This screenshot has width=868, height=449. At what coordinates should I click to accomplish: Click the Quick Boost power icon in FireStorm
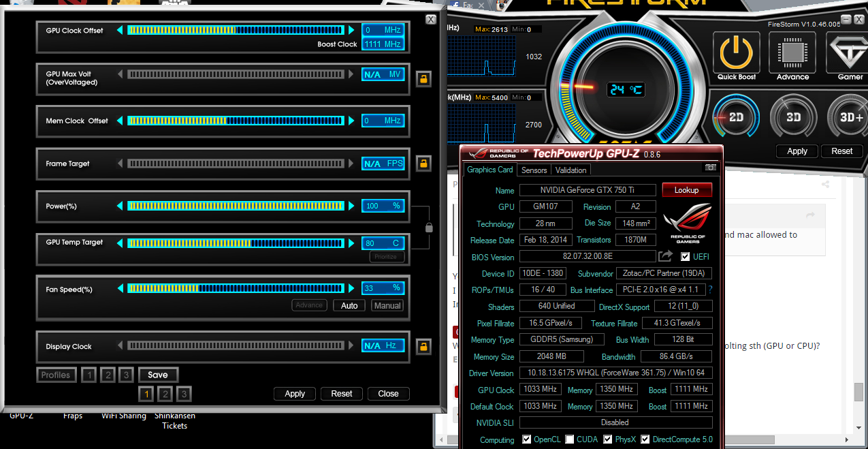pyautogui.click(x=737, y=52)
